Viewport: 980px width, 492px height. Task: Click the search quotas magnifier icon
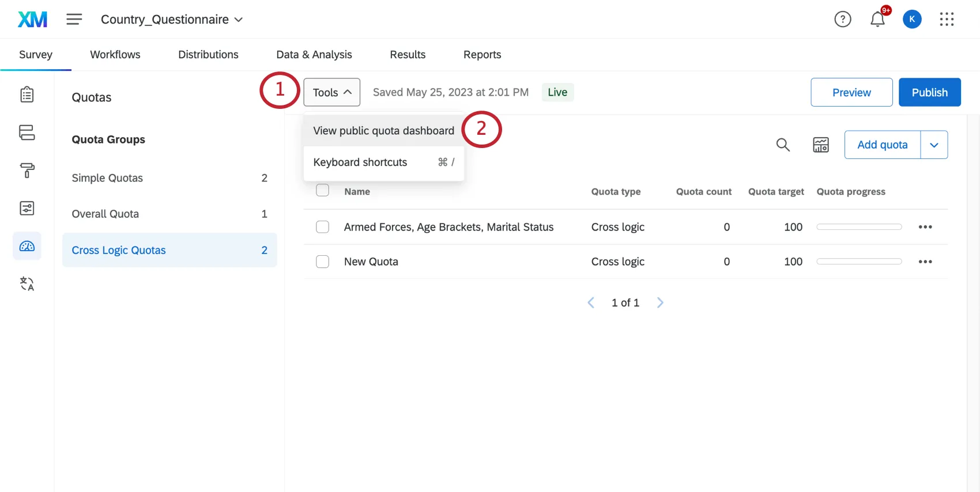pos(782,145)
